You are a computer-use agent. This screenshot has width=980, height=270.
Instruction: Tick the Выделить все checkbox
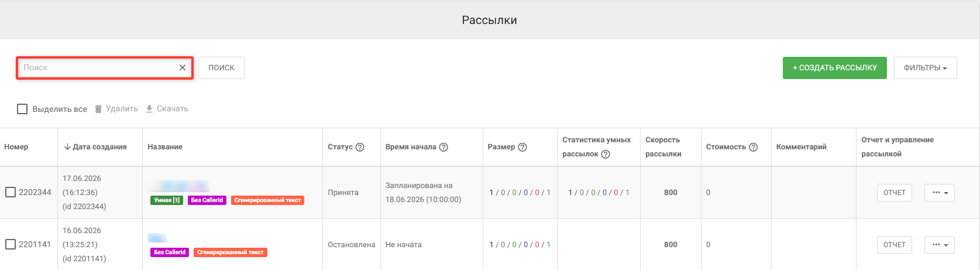click(22, 109)
